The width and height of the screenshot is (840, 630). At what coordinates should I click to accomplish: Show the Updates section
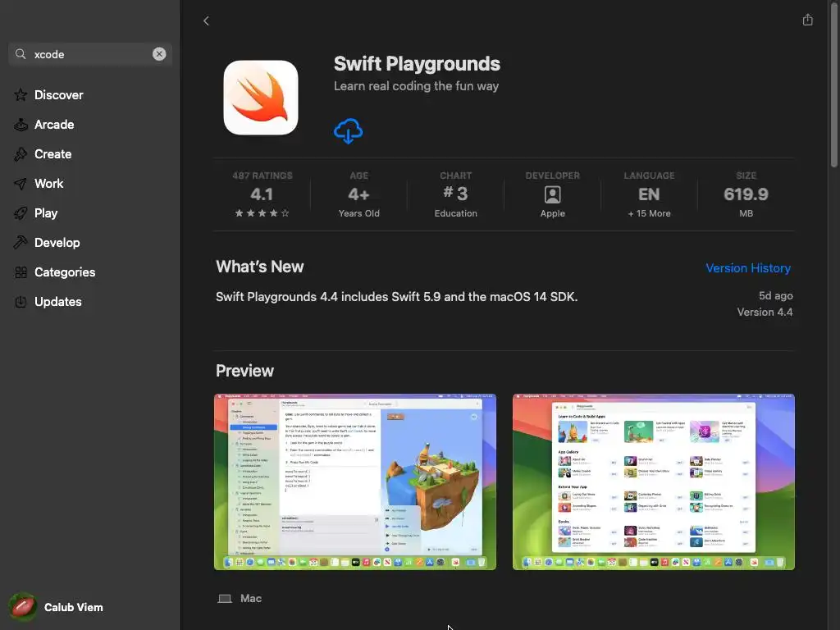58,302
